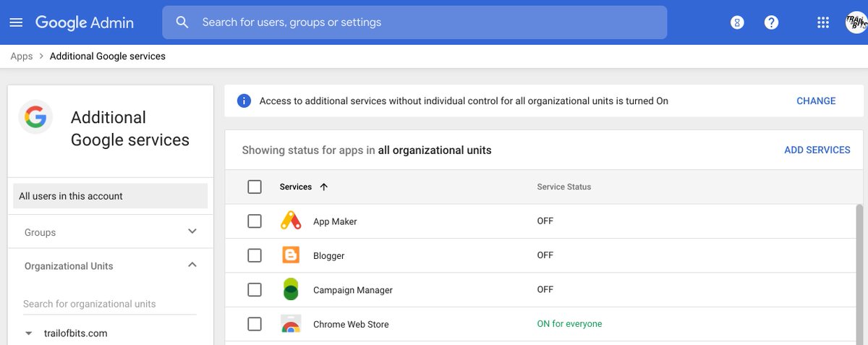Check the Chrome Web Store checkbox
This screenshot has width=868, height=345.
click(x=255, y=324)
